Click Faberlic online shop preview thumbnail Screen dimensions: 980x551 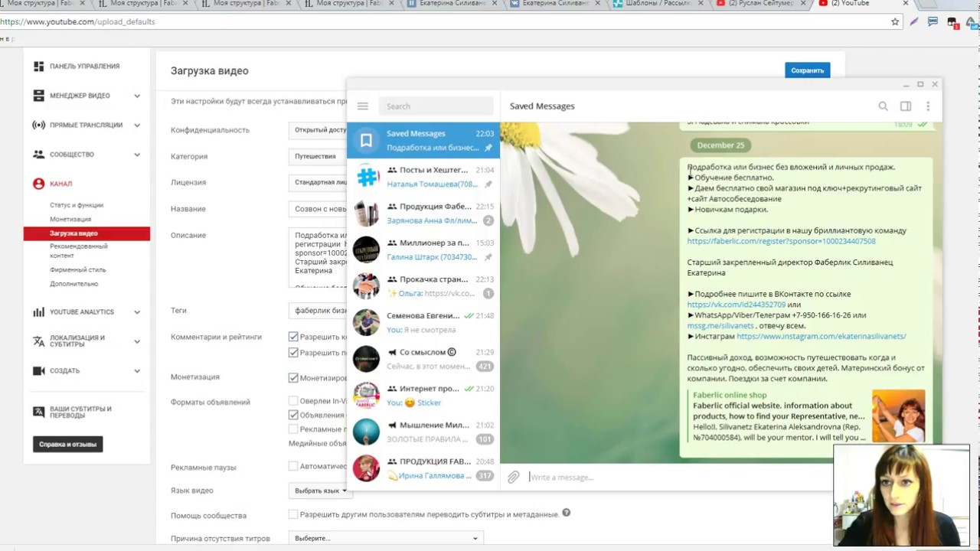[898, 416]
